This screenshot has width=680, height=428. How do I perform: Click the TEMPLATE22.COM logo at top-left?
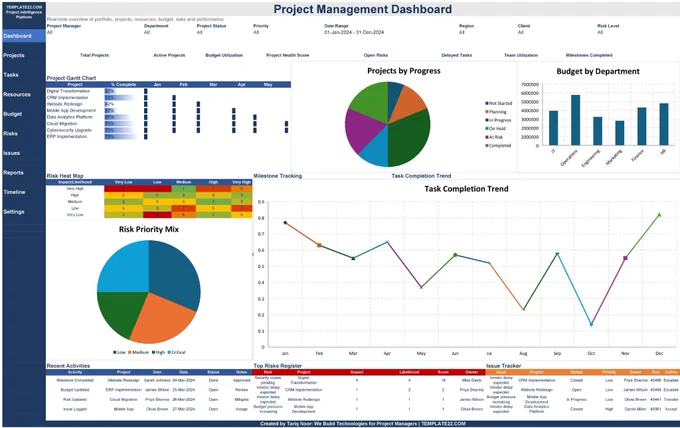24,12
